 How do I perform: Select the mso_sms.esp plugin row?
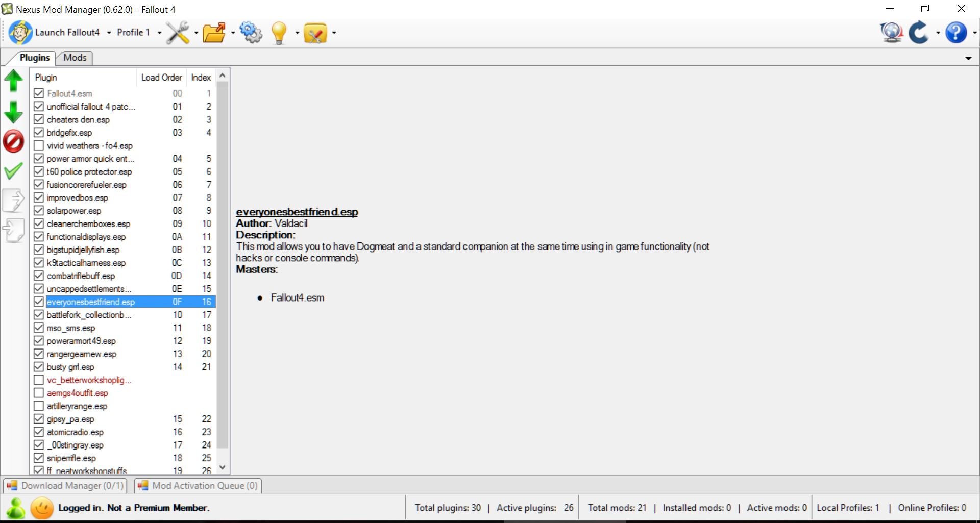(124, 328)
